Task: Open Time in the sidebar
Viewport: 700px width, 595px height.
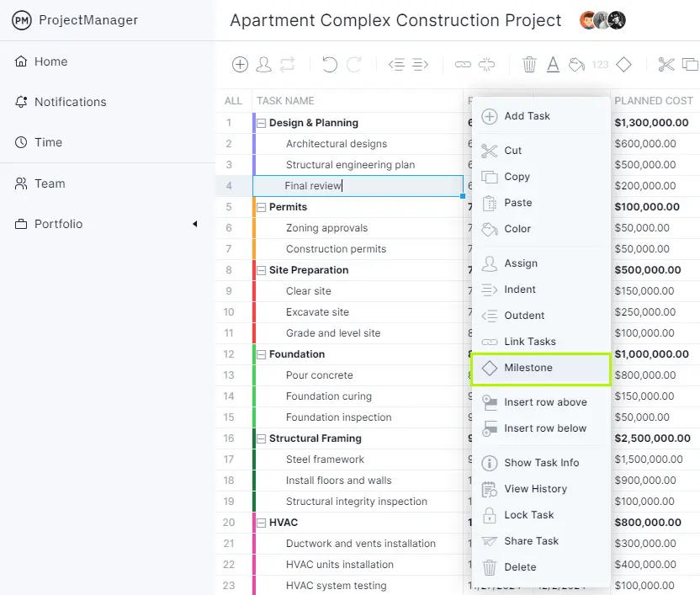Action: [39, 142]
